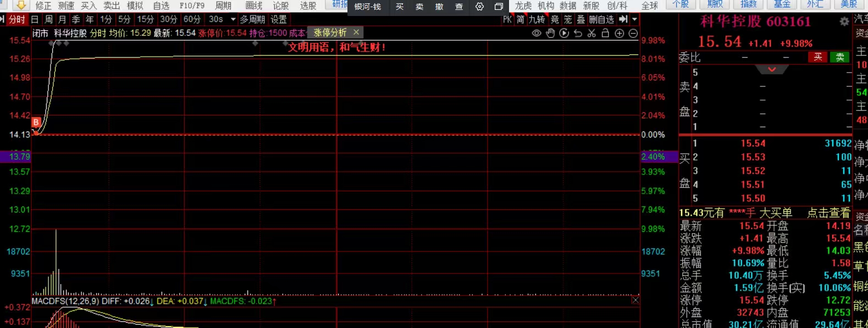Click 点击查看 large order link

click(828, 214)
